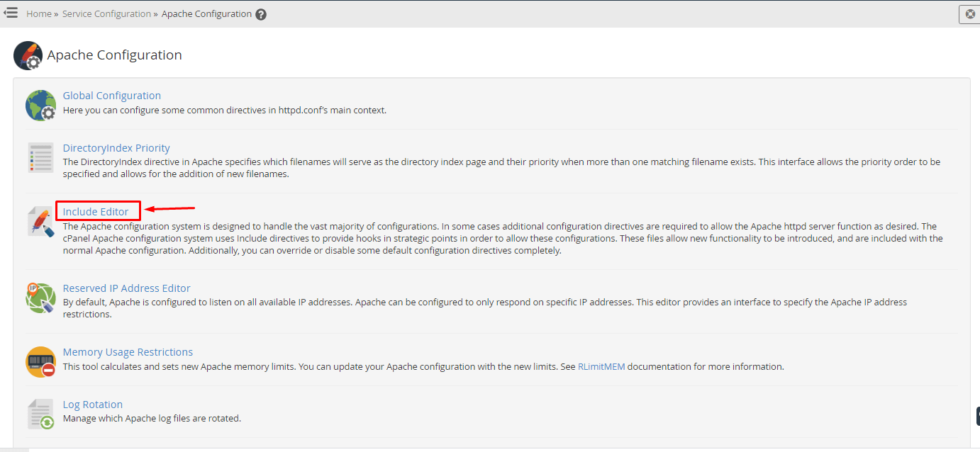Open the Include Editor link
The image size is (980, 452).
96,212
